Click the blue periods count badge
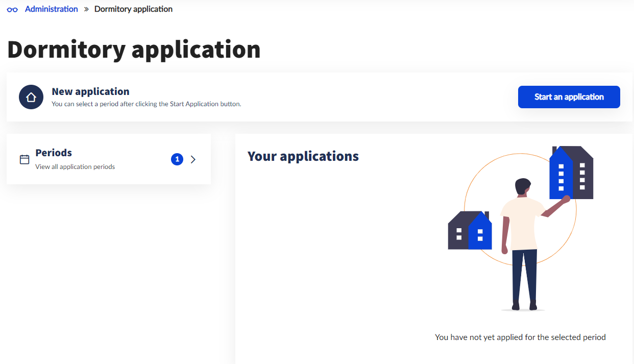This screenshot has height=364, width=634. point(177,159)
